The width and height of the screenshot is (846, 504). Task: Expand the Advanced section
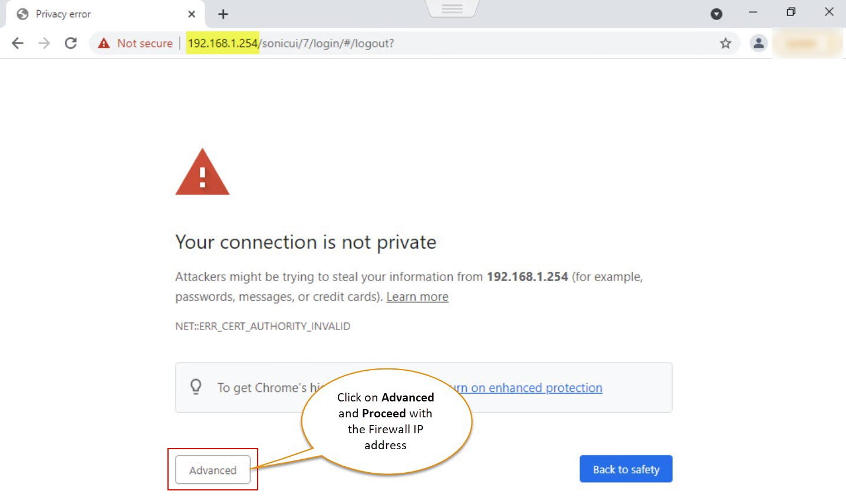click(213, 470)
